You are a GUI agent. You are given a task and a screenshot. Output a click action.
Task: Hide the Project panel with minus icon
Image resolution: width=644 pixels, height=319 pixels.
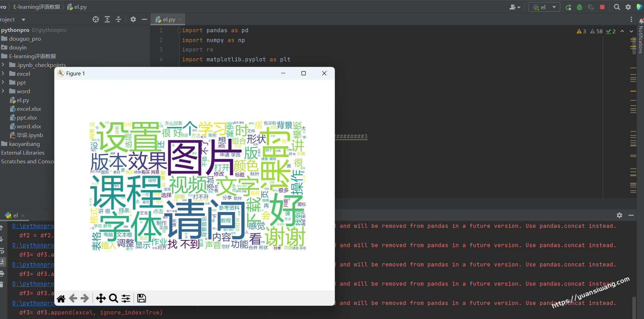tap(144, 19)
